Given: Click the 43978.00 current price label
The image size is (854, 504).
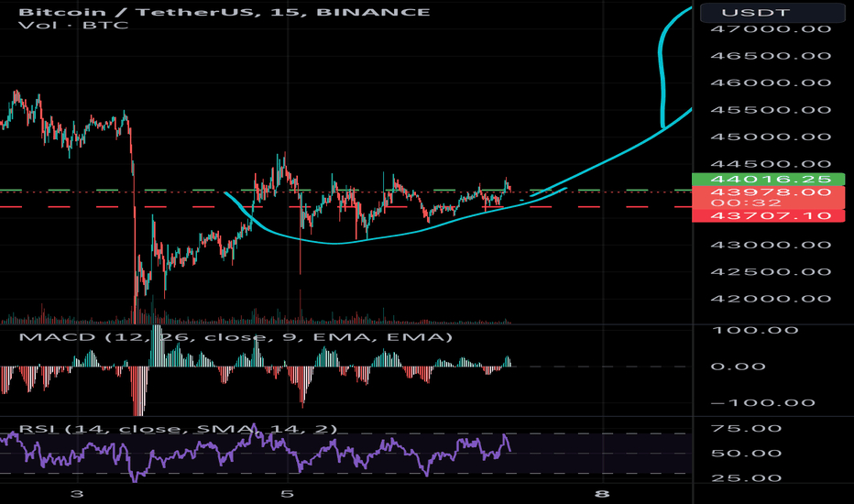Looking at the screenshot, I should pyautogui.click(x=770, y=192).
